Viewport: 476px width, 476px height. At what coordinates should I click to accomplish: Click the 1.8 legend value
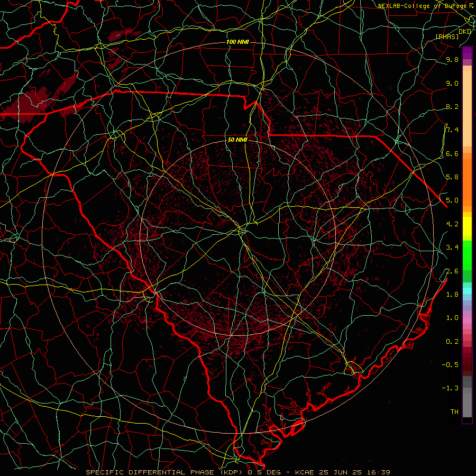tap(452, 295)
